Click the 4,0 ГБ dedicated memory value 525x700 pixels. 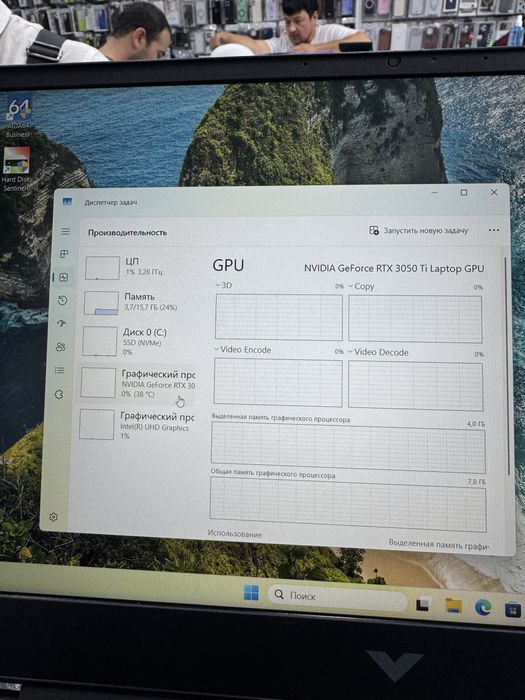(475, 423)
